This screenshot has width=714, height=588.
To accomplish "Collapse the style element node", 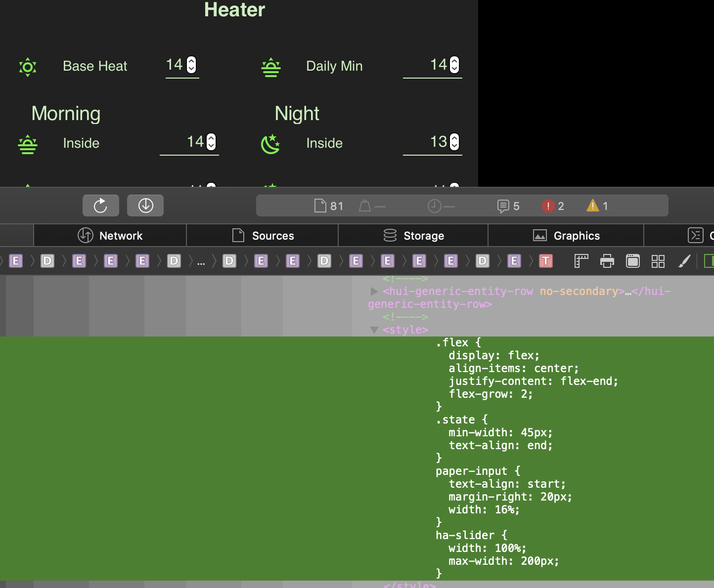I will pos(374,330).
